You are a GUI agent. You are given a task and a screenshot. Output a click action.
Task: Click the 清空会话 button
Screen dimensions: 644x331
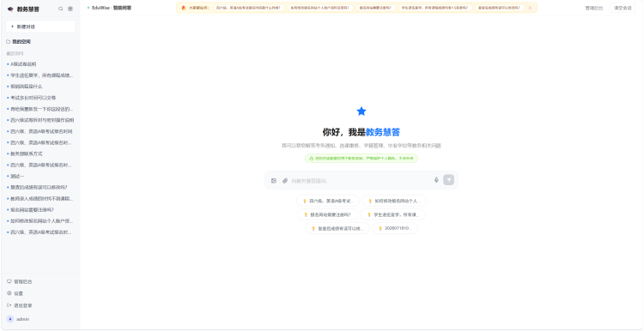[623, 8]
